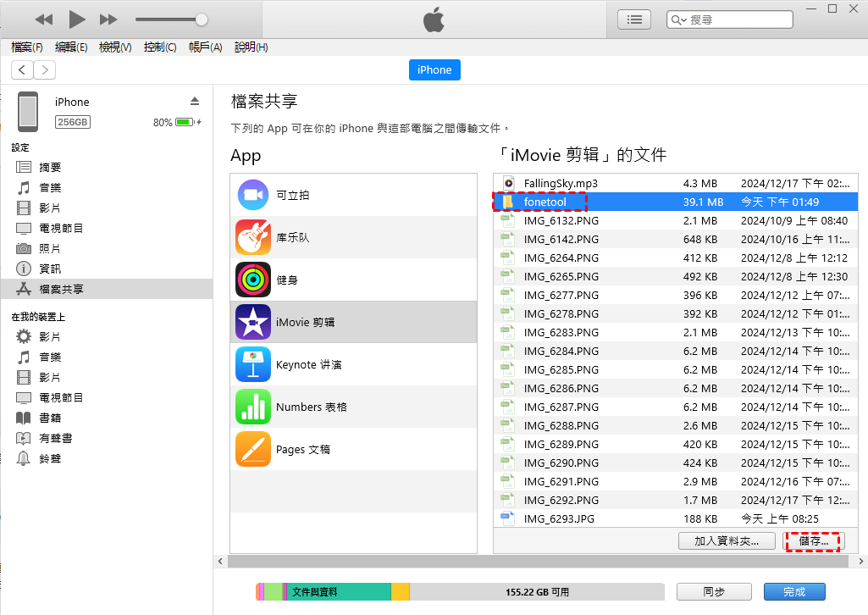Click the blue 完成 button

[x=793, y=592]
